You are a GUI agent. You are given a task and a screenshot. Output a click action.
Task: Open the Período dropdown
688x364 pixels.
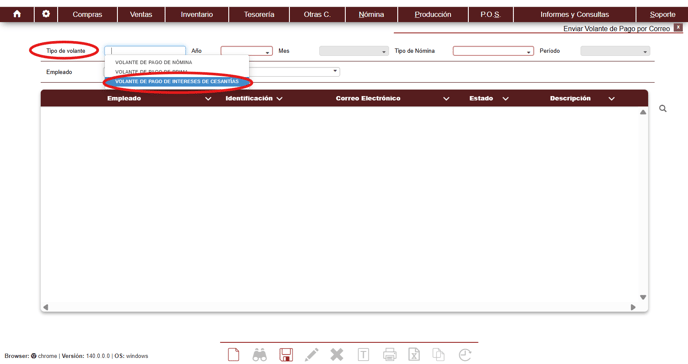click(615, 51)
